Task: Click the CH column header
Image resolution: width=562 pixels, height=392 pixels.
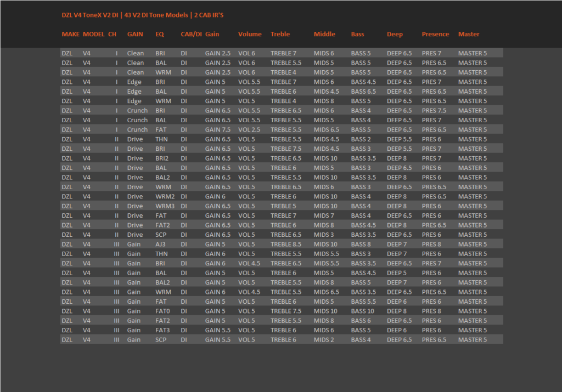Action: coord(112,34)
